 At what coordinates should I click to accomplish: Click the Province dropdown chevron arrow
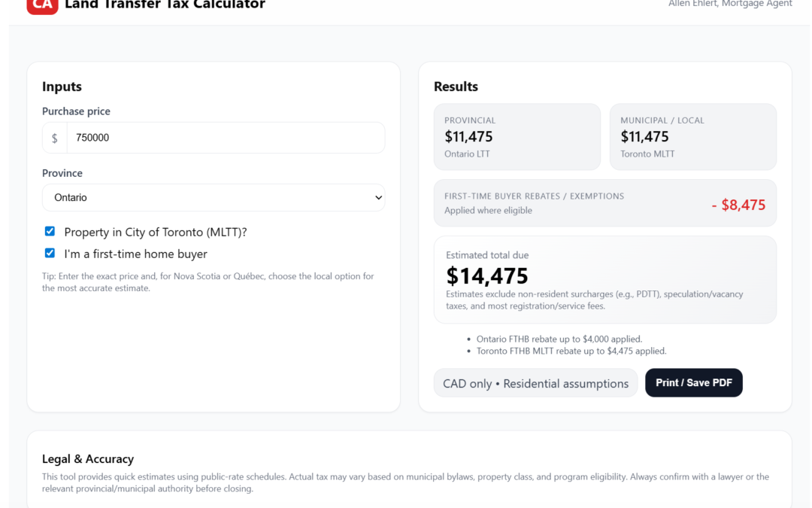point(378,197)
